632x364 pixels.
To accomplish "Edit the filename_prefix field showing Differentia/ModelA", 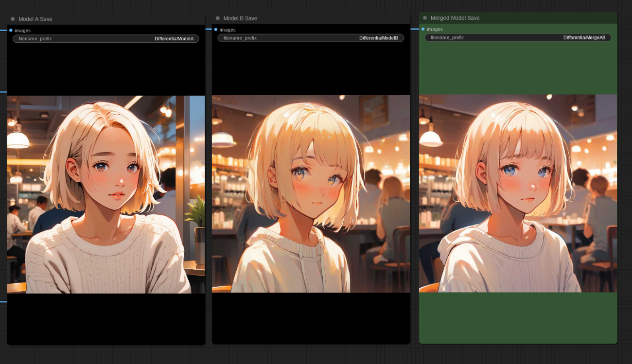I will click(x=106, y=38).
